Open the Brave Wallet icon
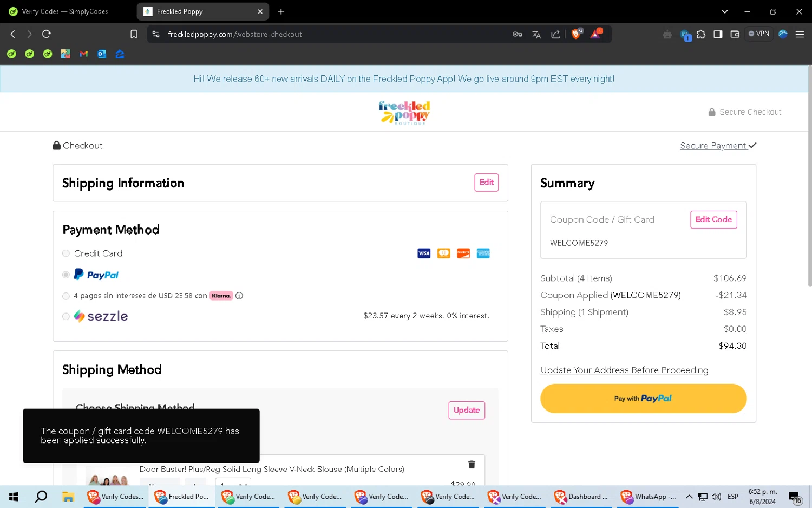 [x=735, y=34]
